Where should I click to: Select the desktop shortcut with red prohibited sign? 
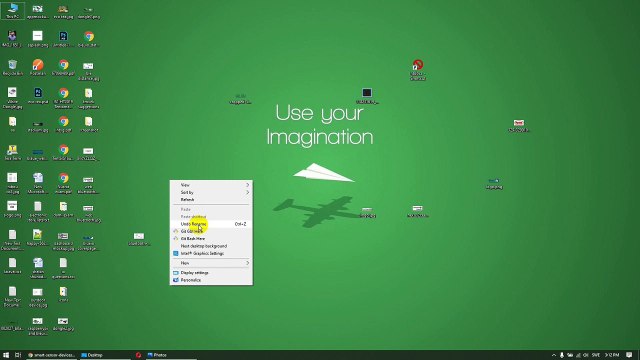click(x=418, y=70)
